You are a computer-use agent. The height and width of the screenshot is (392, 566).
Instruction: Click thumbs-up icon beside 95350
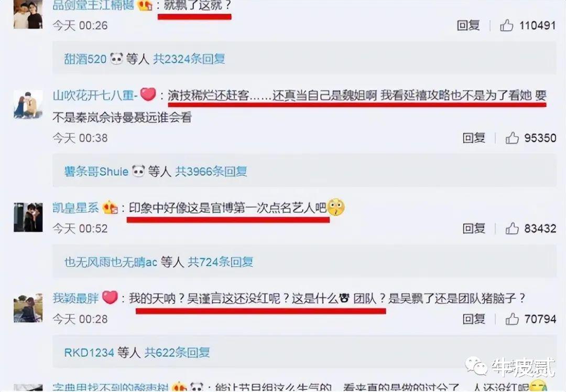(512, 138)
